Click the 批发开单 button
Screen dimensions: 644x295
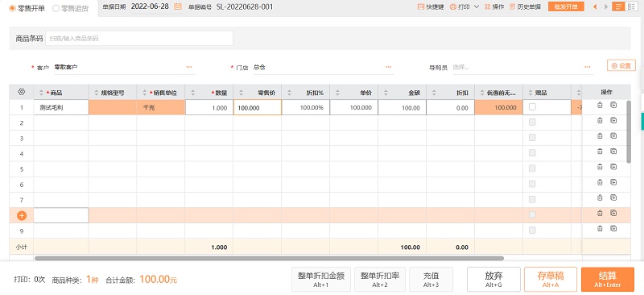click(x=566, y=6)
